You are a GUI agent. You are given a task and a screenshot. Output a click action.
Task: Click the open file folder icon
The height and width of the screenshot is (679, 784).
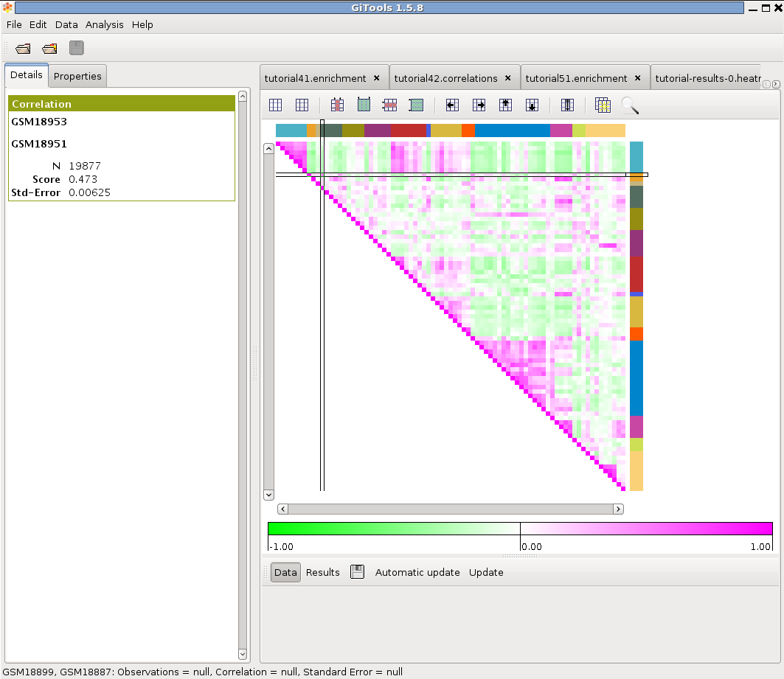pos(23,49)
